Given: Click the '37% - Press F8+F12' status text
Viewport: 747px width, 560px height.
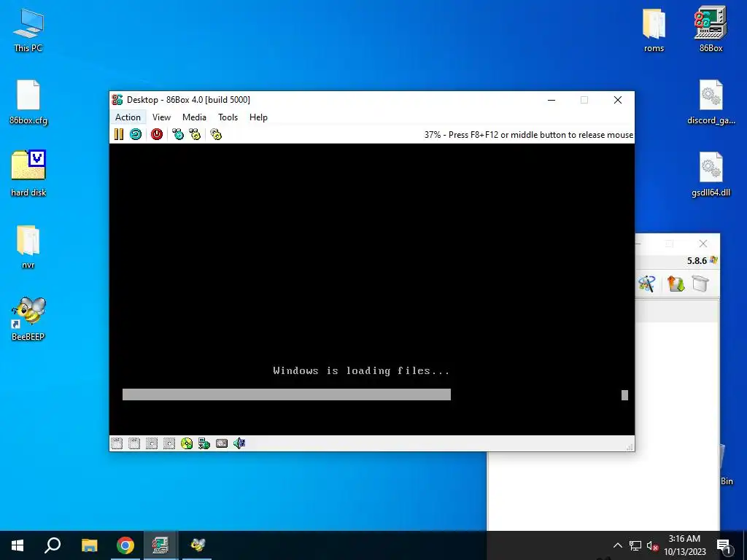Looking at the screenshot, I should 529,135.
